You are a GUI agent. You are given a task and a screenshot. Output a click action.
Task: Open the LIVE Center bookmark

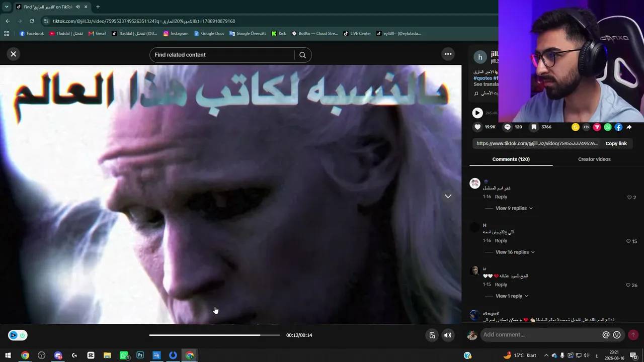point(357,34)
